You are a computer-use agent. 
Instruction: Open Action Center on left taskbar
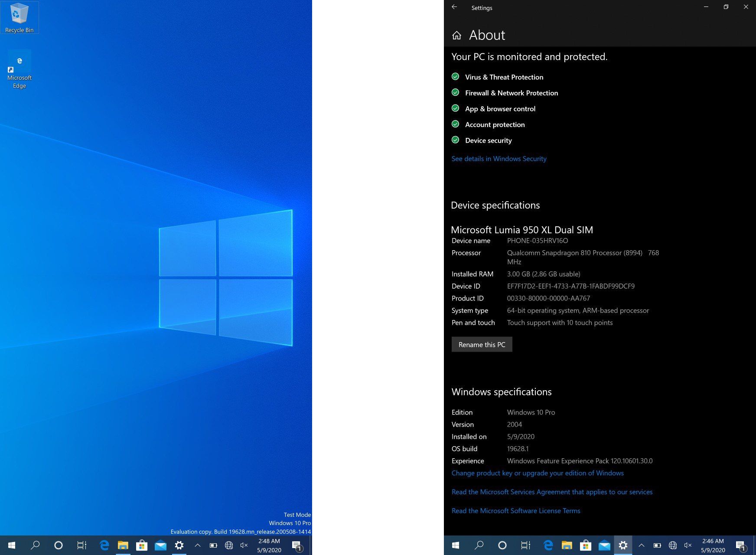coord(297,545)
